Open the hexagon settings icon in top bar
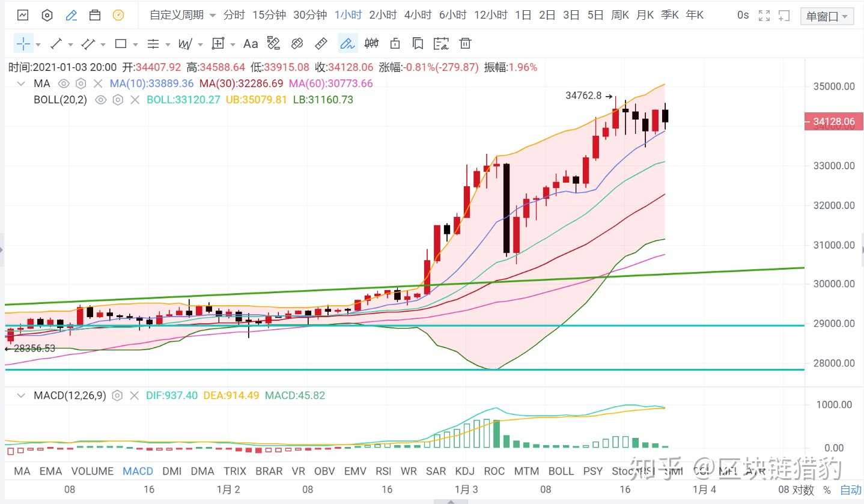 point(47,15)
